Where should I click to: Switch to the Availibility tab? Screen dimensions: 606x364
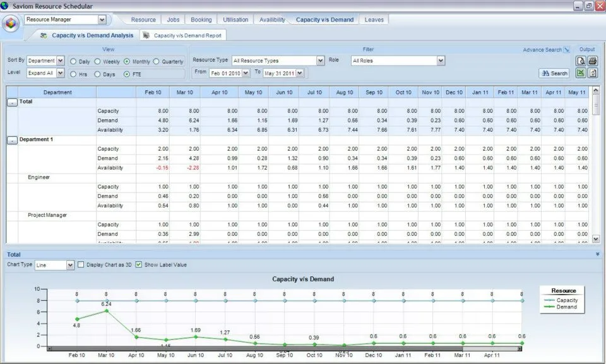click(x=272, y=20)
